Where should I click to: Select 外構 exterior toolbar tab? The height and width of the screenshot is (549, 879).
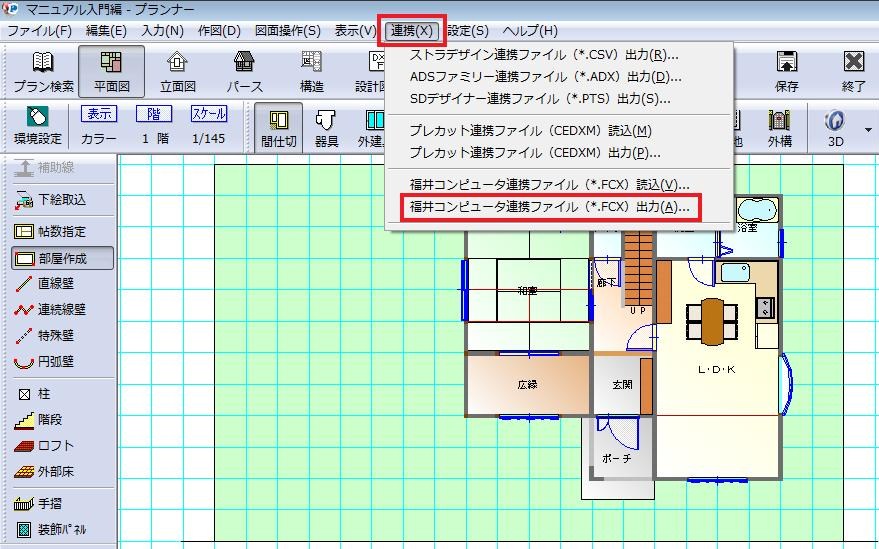point(780,128)
